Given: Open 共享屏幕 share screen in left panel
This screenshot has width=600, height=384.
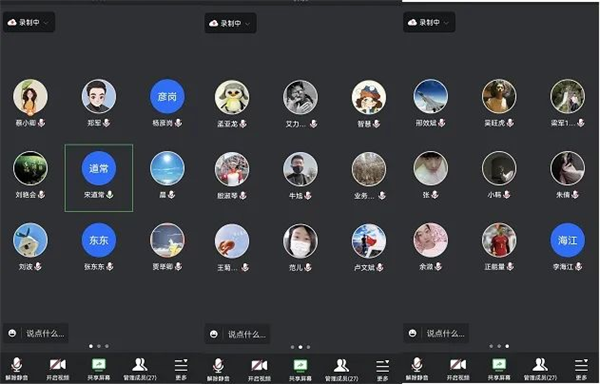Looking at the screenshot, I should (99, 368).
